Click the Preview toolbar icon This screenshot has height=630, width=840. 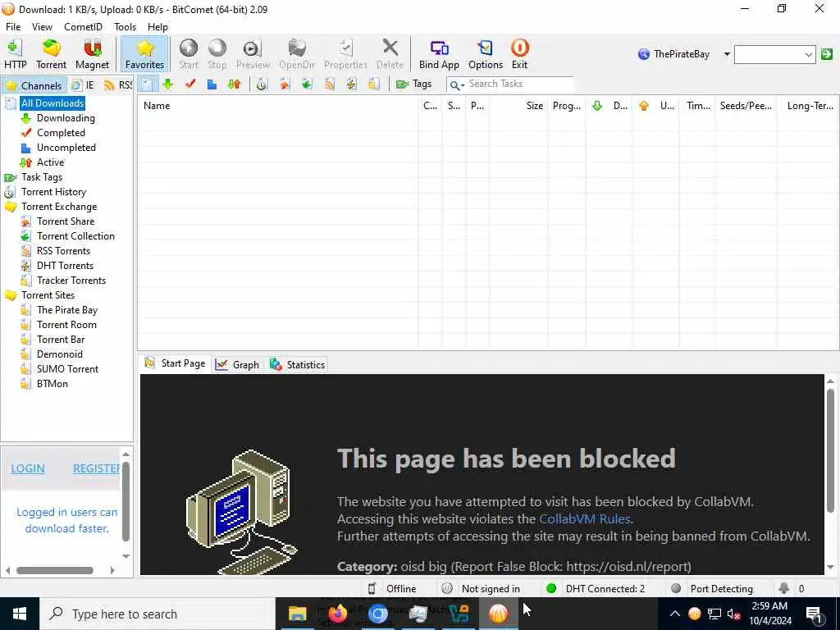[x=253, y=53]
